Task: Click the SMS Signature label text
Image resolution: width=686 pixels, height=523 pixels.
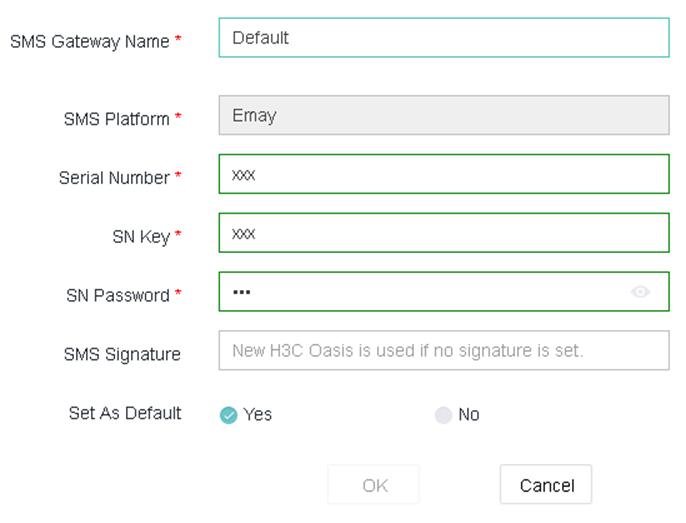Action: pos(122,355)
